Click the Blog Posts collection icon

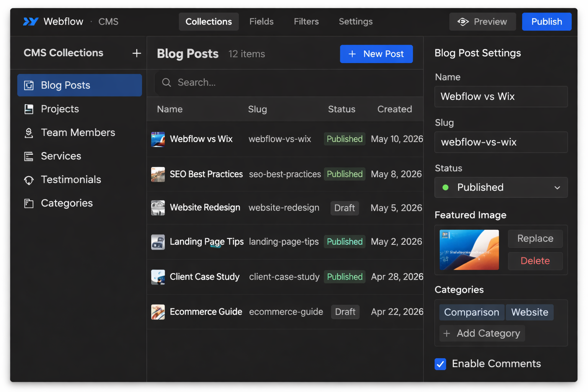29,85
